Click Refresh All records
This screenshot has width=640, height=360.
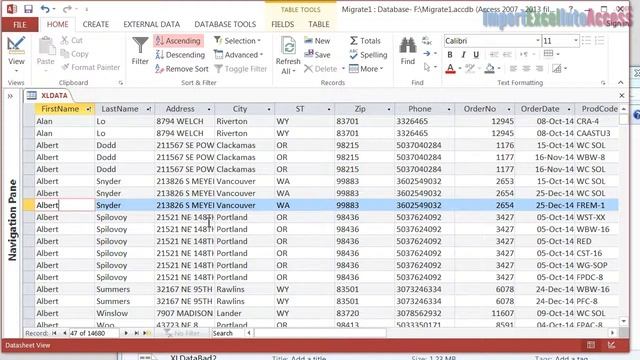point(288,55)
